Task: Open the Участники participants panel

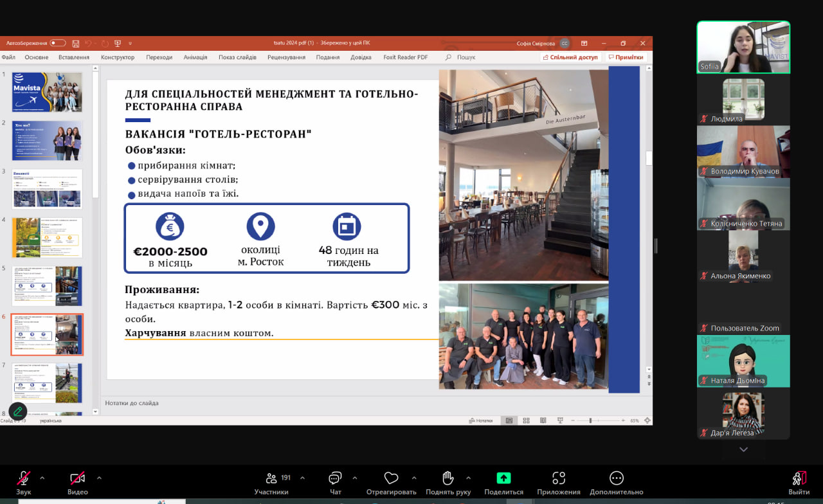Action: [x=271, y=479]
